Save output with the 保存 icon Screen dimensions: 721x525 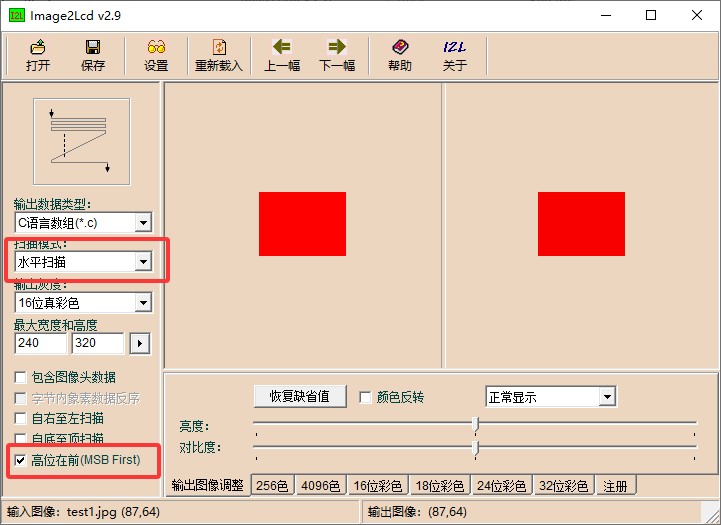pyautogui.click(x=93, y=55)
